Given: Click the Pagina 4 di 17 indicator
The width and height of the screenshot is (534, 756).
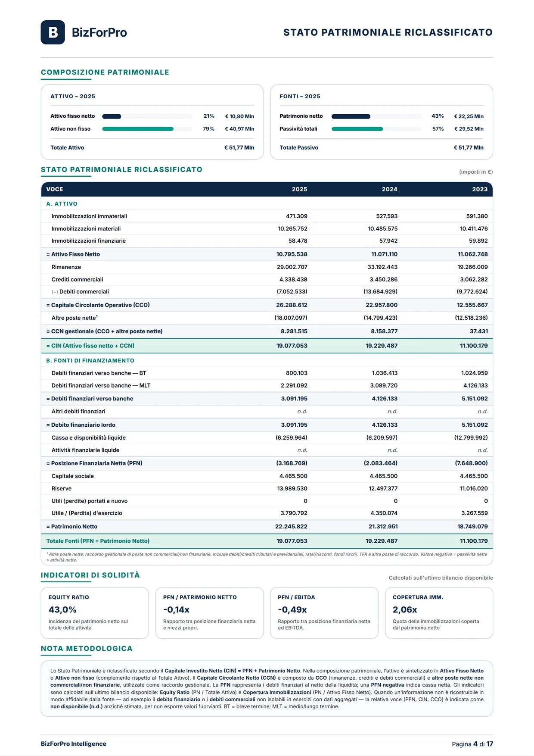Looking at the screenshot, I should coord(472,744).
